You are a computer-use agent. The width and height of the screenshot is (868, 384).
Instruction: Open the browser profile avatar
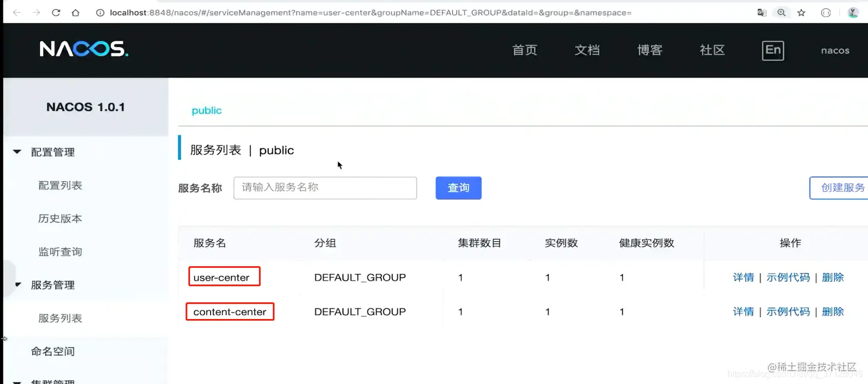853,13
